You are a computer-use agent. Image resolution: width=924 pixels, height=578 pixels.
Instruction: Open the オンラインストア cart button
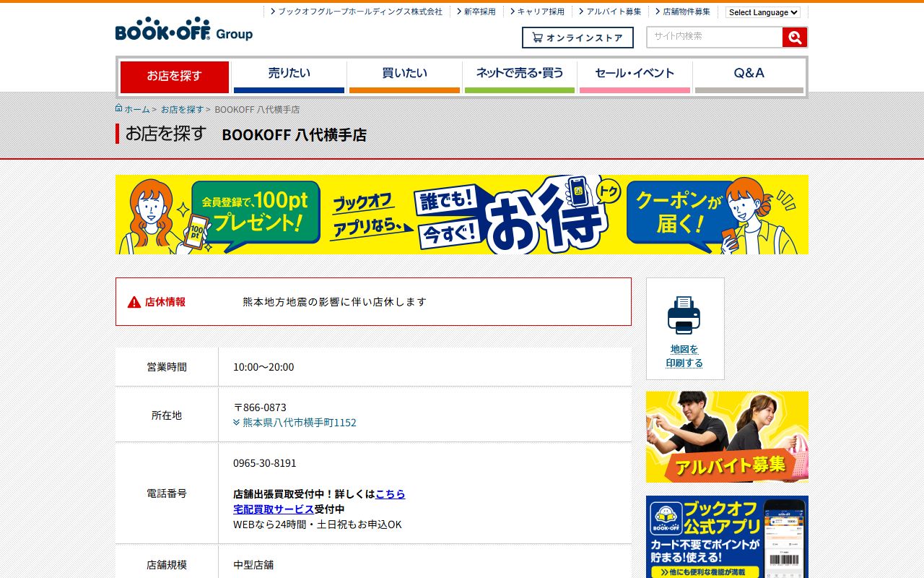click(577, 38)
